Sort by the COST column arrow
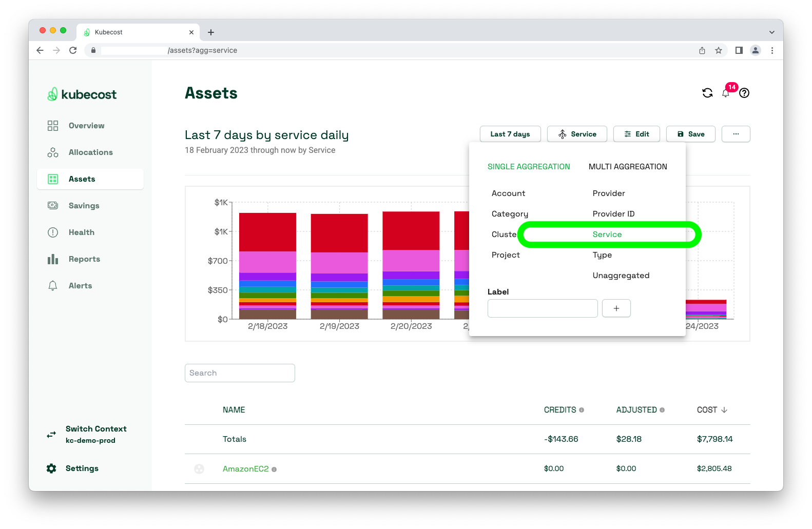 (724, 410)
